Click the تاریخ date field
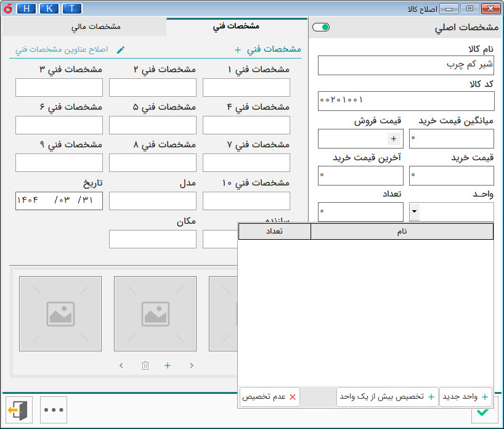 click(59, 201)
